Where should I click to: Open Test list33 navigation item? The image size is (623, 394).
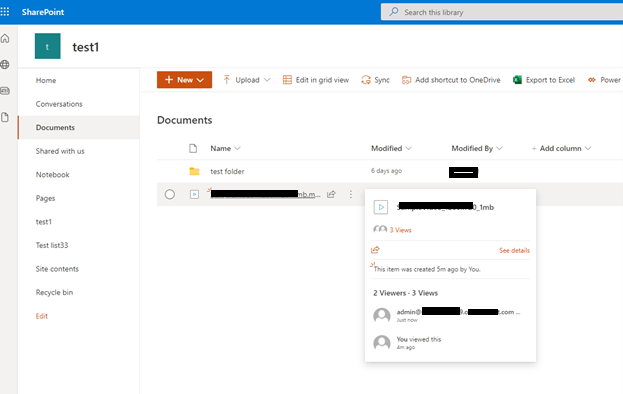tap(52, 245)
